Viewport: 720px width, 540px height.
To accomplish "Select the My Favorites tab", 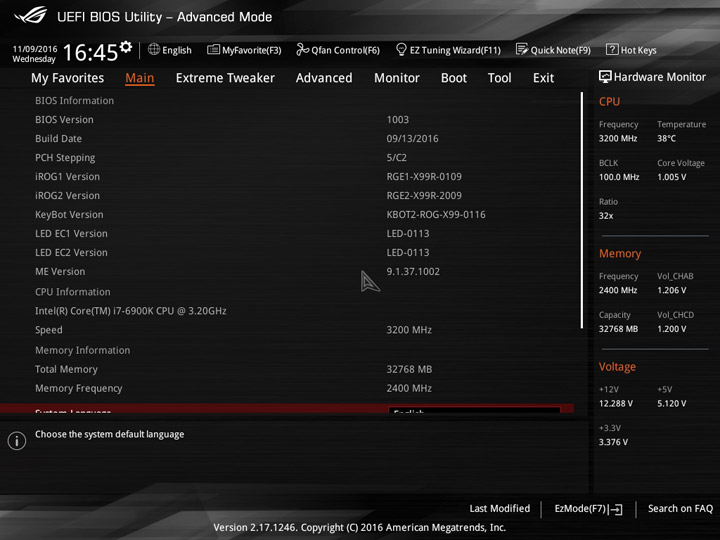I will (x=68, y=78).
